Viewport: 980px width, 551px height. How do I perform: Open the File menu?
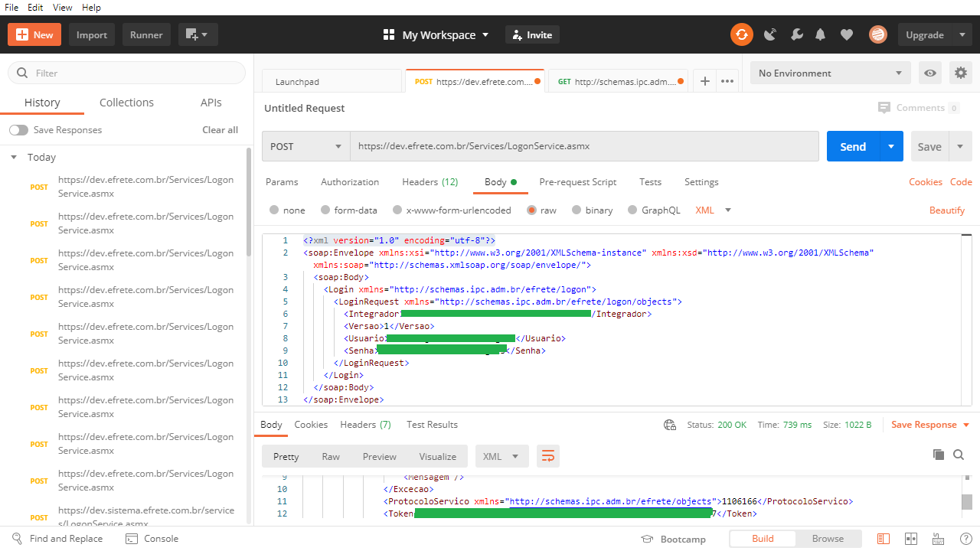[x=11, y=7]
